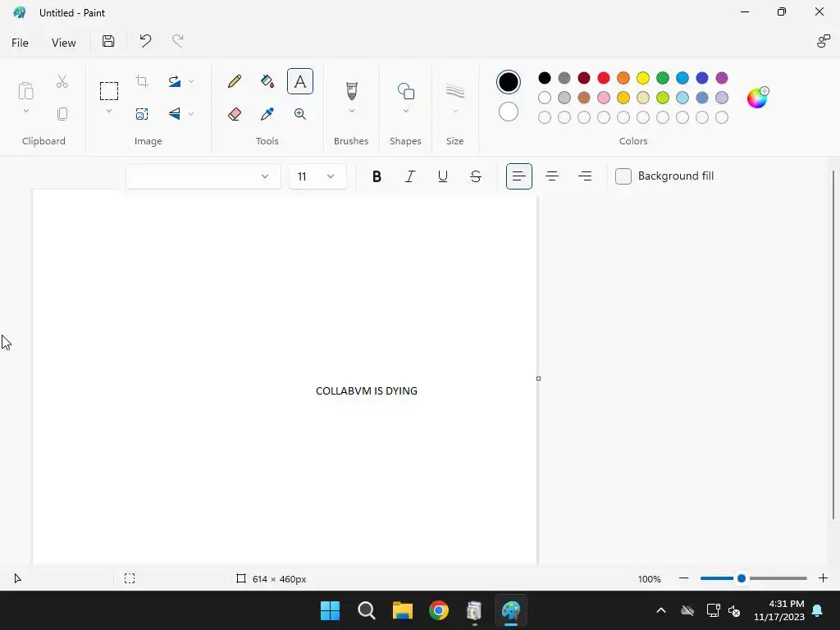Pick the Color picker eyedropper tool
The width and height of the screenshot is (840, 630).
click(x=267, y=114)
